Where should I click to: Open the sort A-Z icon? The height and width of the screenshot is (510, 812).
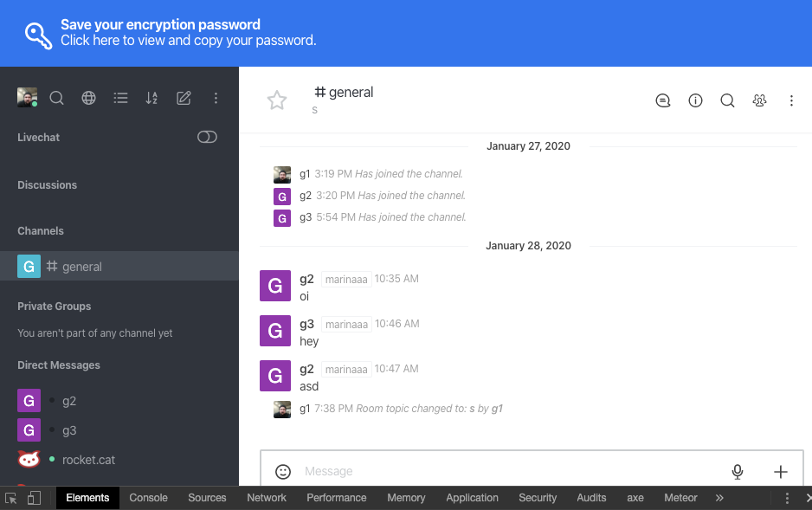151,98
